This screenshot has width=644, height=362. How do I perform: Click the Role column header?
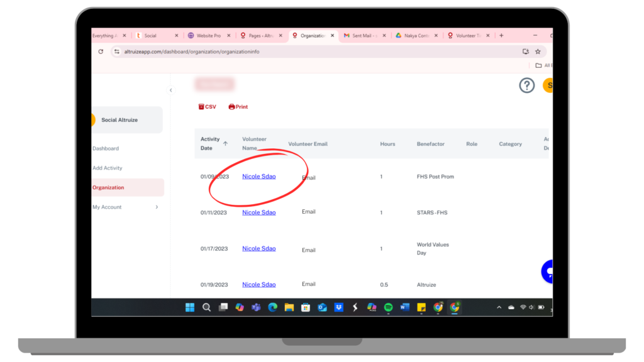(x=472, y=144)
